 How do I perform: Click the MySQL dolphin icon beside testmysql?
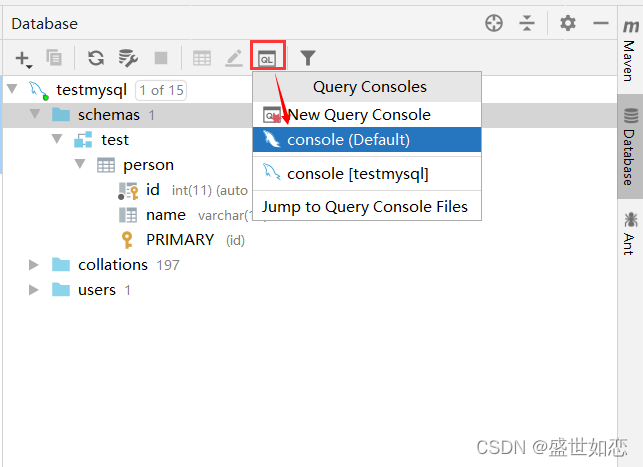point(39,91)
